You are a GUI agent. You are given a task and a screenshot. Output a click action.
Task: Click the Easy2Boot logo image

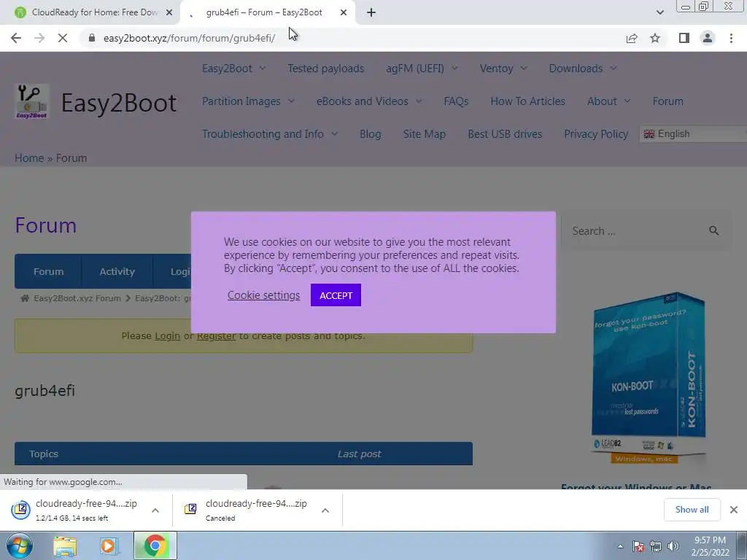32,101
